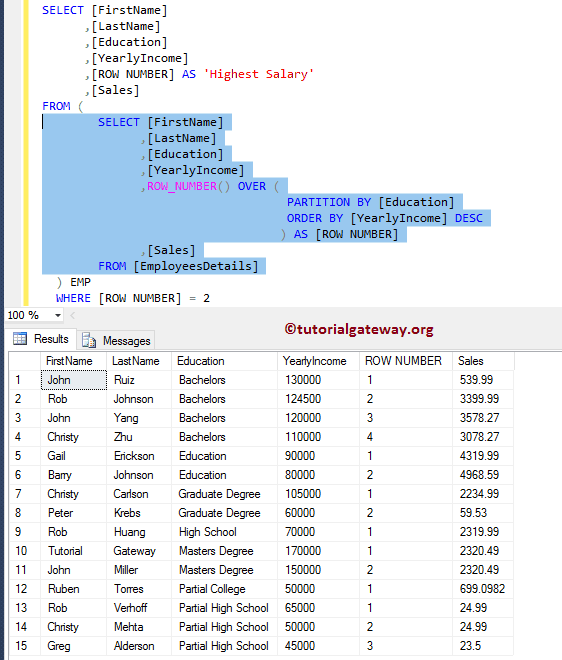Click the Results grid icon
The image size is (562, 660).
pos(20,338)
